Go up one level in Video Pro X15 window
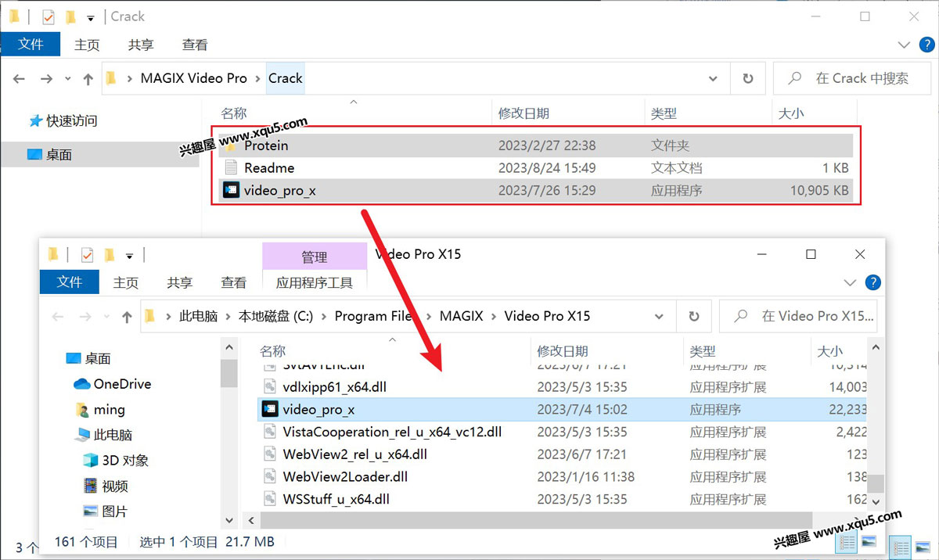Image resolution: width=939 pixels, height=560 pixels. (x=127, y=316)
